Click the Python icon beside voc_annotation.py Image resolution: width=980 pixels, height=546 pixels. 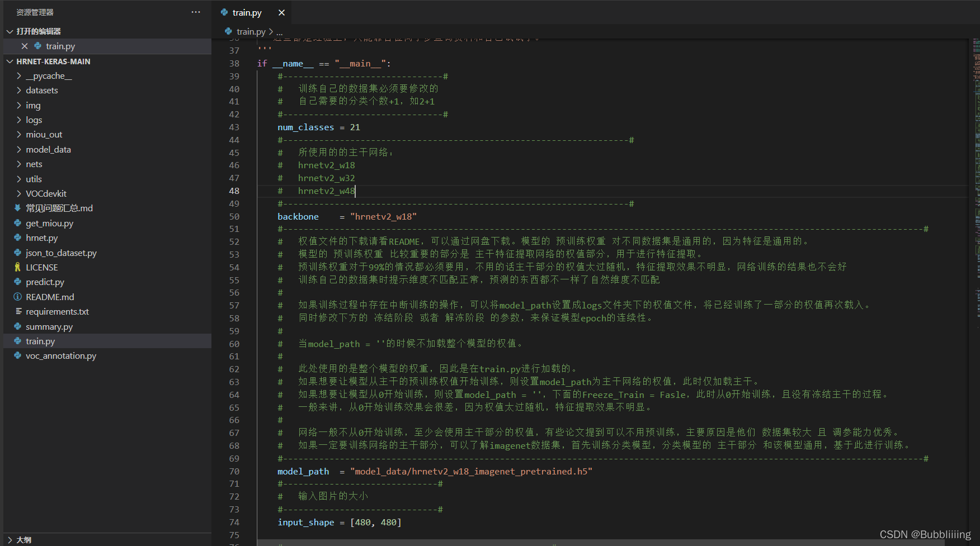[18, 355]
